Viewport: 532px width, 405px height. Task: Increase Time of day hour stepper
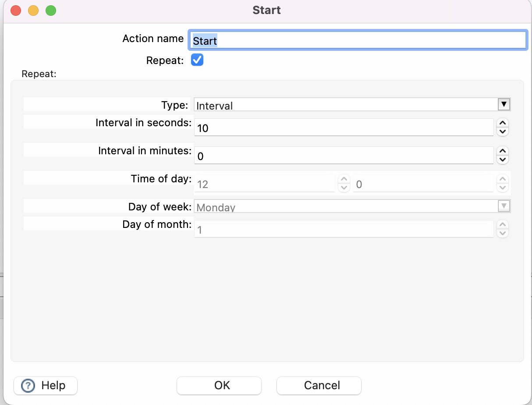tap(344, 179)
